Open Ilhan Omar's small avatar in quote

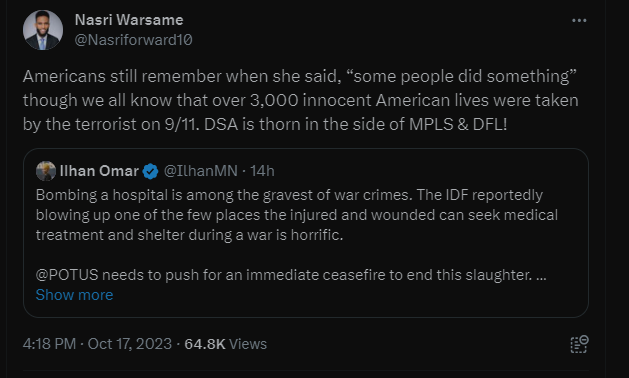[46, 171]
